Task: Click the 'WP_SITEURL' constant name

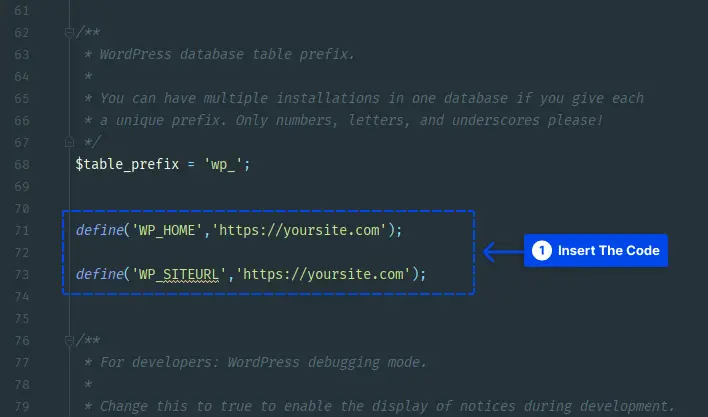Action: pyautogui.click(x=178, y=274)
